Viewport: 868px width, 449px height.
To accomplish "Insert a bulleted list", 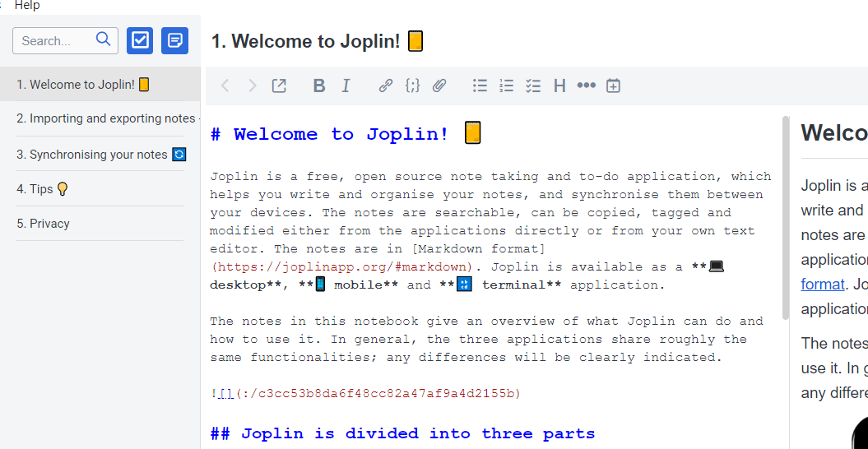I will [x=480, y=86].
